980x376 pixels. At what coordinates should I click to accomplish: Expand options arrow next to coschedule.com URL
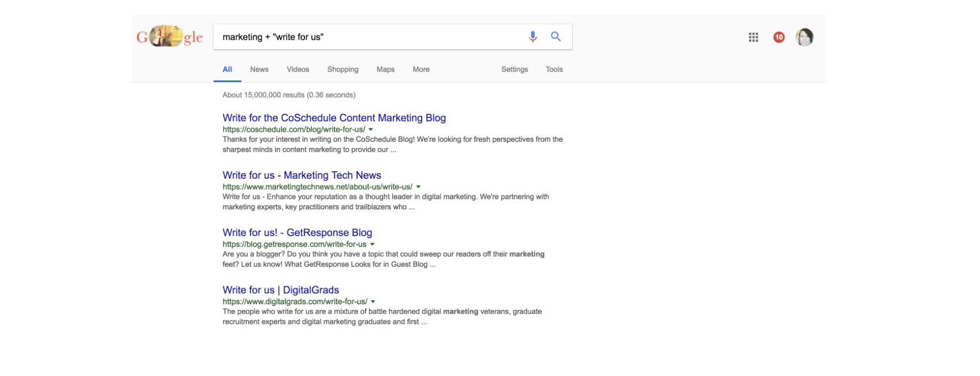coord(371,130)
